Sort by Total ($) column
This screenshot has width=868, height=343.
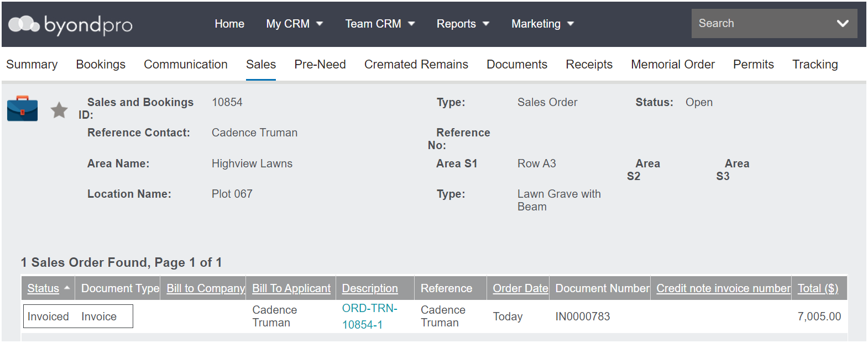tap(818, 288)
